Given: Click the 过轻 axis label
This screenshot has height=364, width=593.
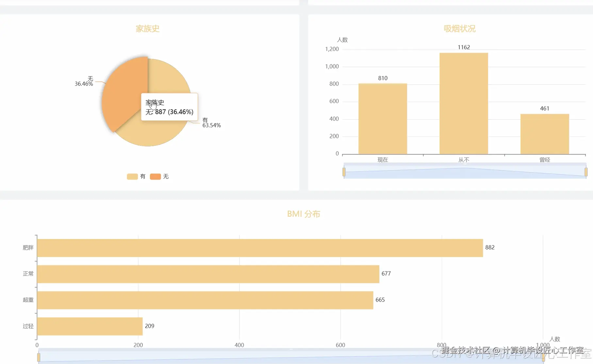Looking at the screenshot, I should [28, 326].
